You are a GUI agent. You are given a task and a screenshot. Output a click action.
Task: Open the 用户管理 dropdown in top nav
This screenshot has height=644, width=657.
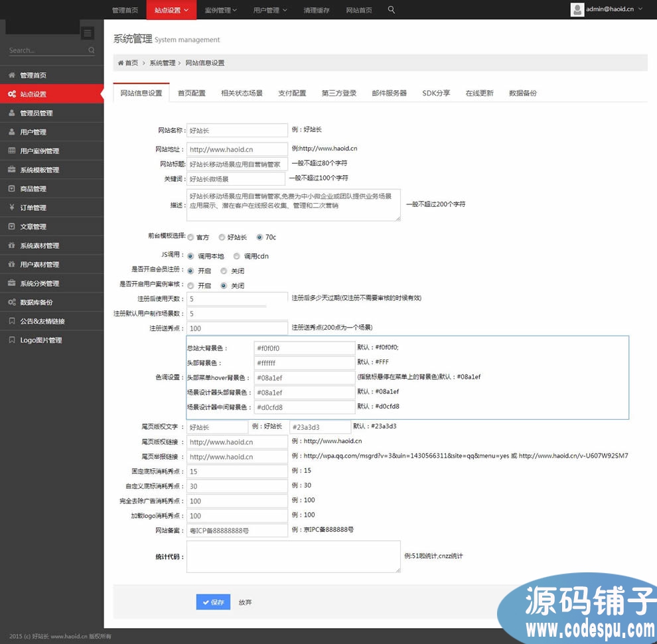tap(270, 10)
